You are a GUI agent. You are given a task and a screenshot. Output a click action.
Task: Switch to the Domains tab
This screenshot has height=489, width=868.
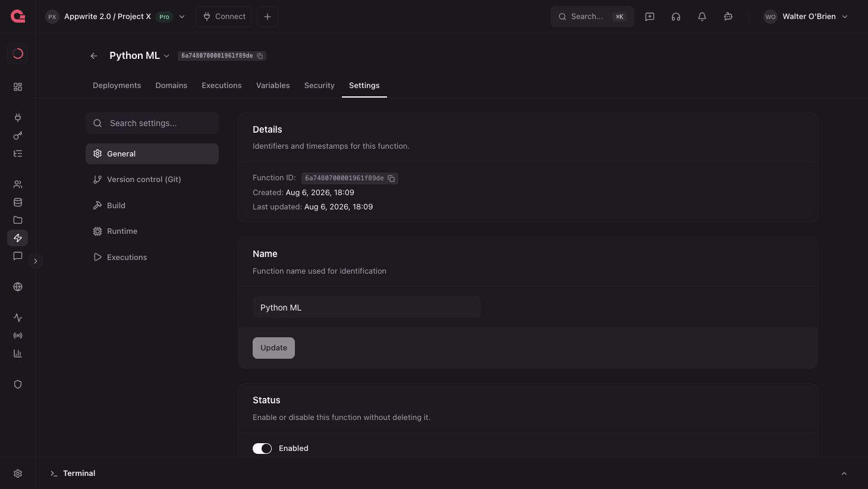coord(171,86)
